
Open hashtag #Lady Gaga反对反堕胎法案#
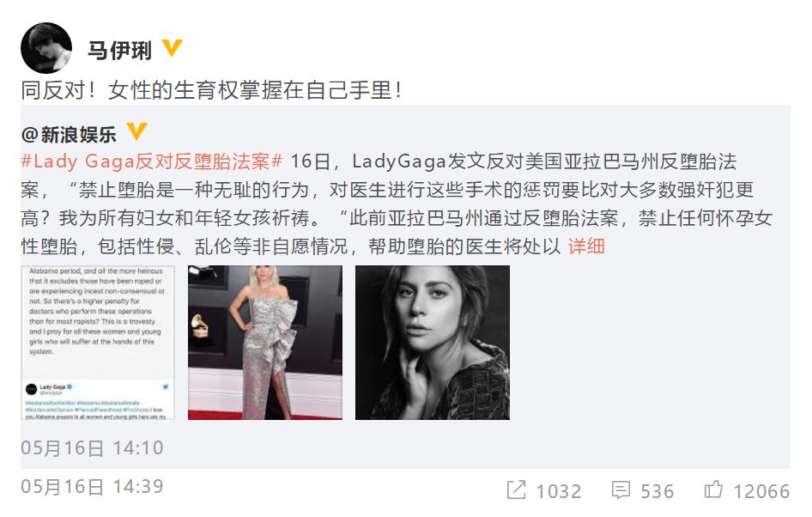click(151, 161)
